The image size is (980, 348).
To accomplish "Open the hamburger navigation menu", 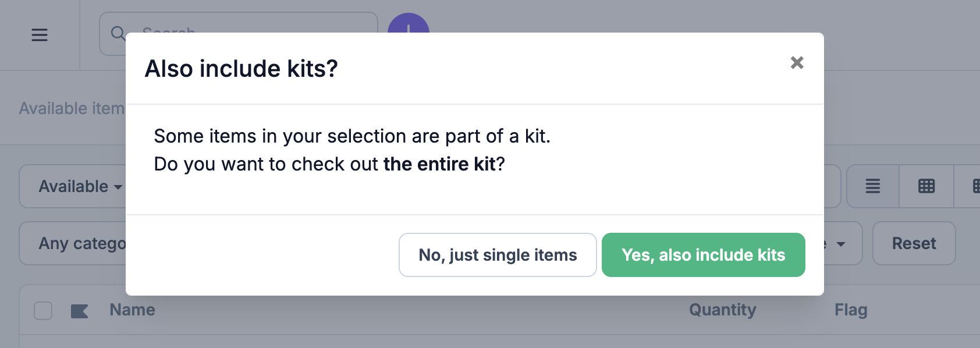I will click(40, 35).
